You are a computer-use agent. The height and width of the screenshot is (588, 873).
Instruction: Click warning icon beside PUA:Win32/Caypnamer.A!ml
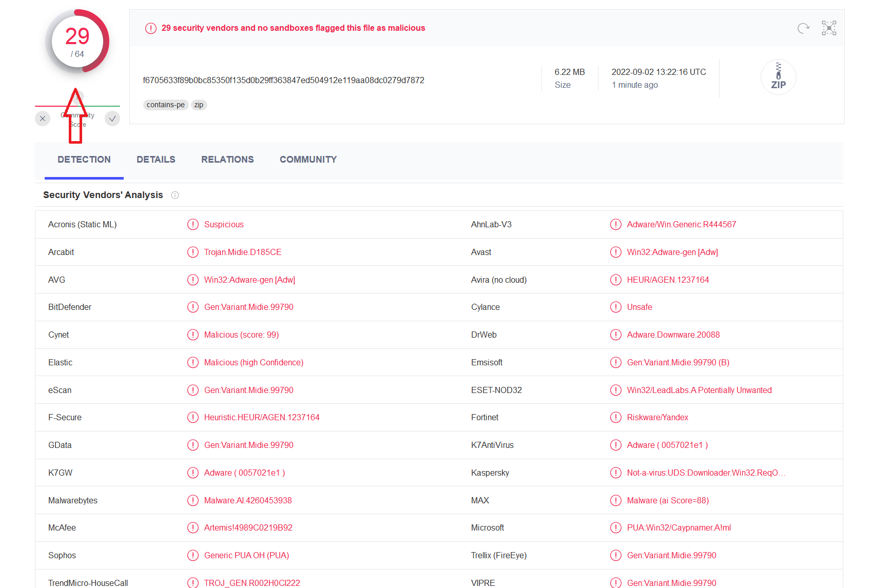point(616,527)
